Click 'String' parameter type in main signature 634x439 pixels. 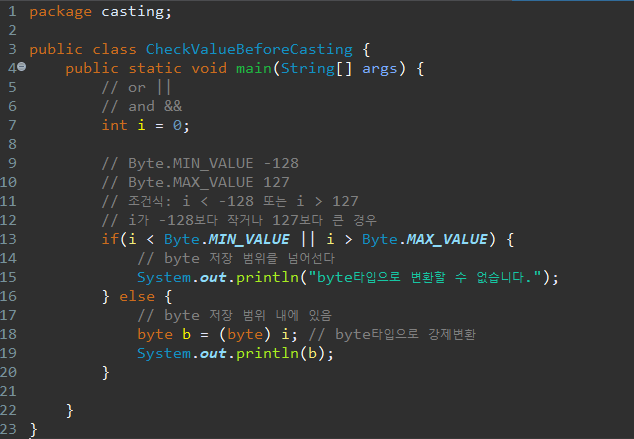[x=308, y=68]
